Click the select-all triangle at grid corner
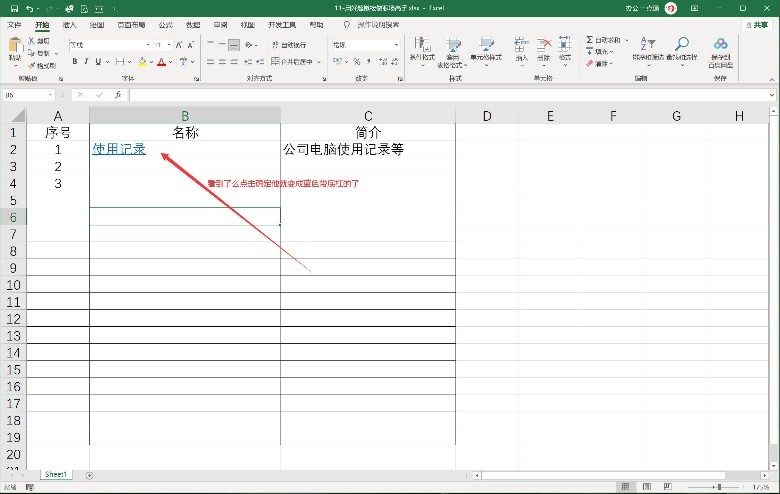Viewport: 780px width, 494px height. (x=17, y=116)
